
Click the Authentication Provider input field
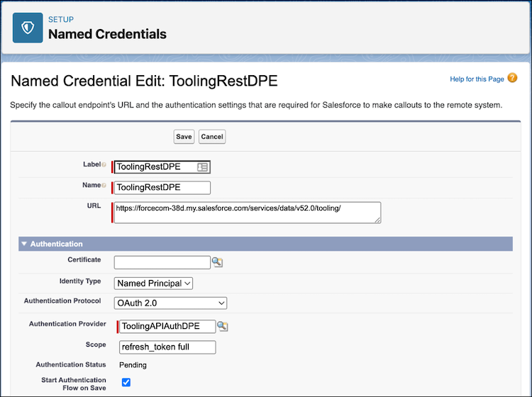(x=167, y=327)
